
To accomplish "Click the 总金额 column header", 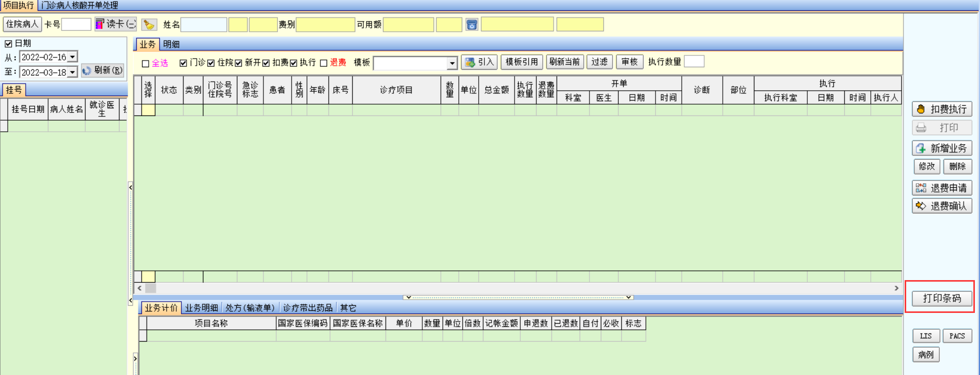I will point(497,90).
